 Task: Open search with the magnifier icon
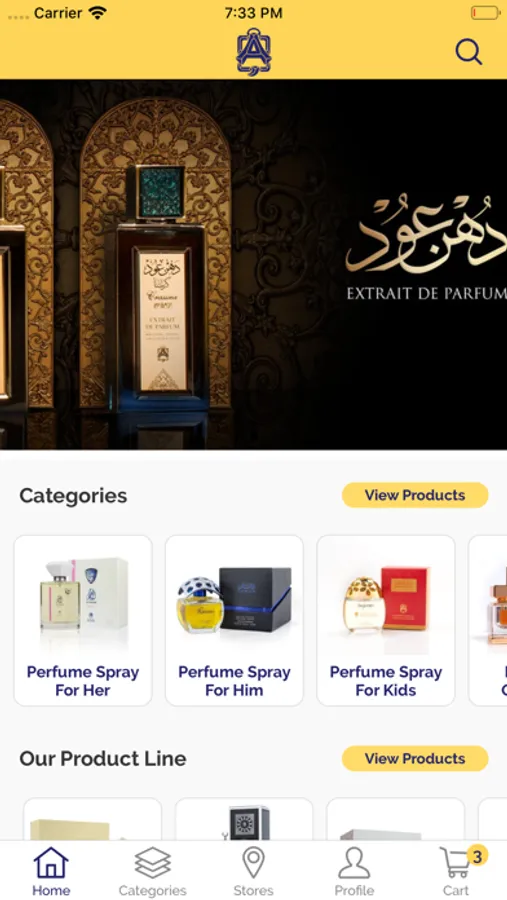pyautogui.click(x=469, y=52)
